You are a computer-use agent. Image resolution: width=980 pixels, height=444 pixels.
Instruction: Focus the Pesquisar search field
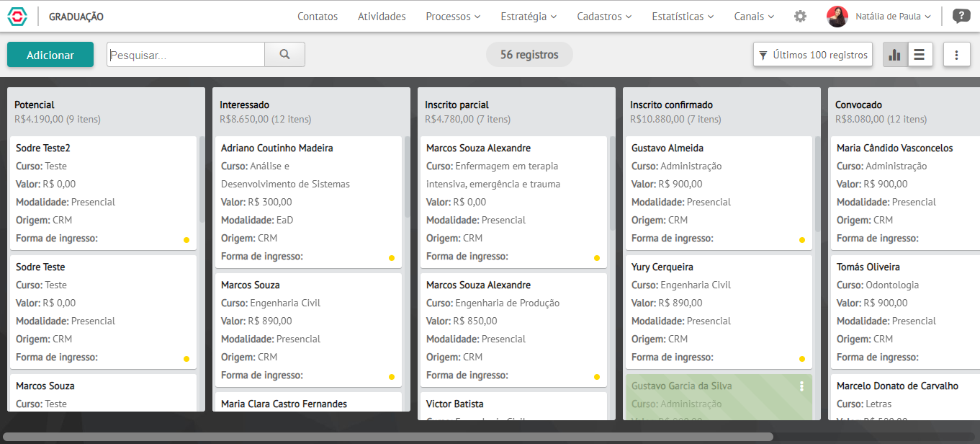click(x=186, y=54)
